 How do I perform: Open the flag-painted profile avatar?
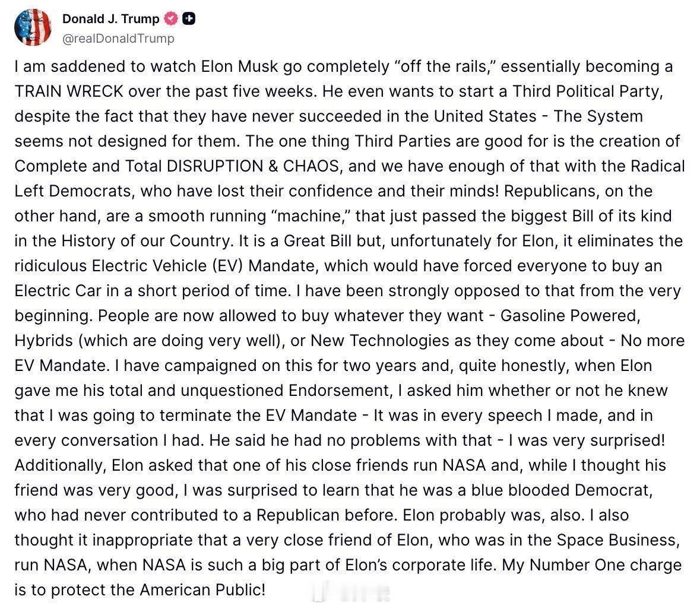click(33, 27)
